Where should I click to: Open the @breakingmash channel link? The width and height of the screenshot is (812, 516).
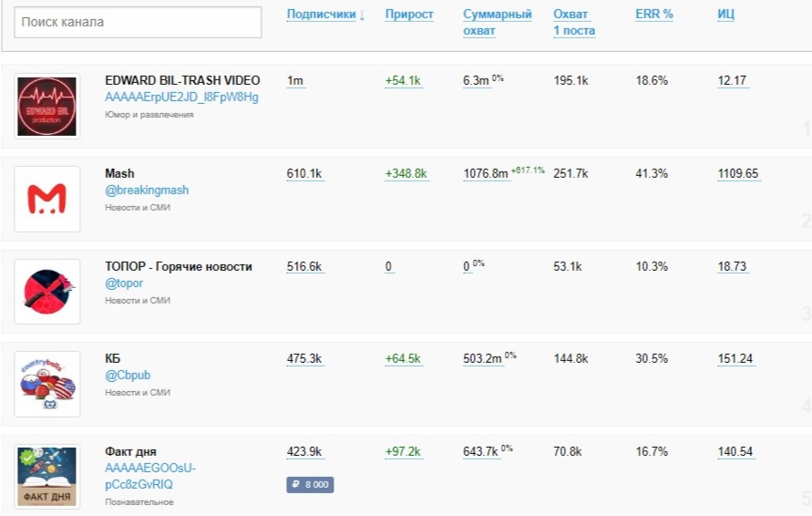click(147, 191)
